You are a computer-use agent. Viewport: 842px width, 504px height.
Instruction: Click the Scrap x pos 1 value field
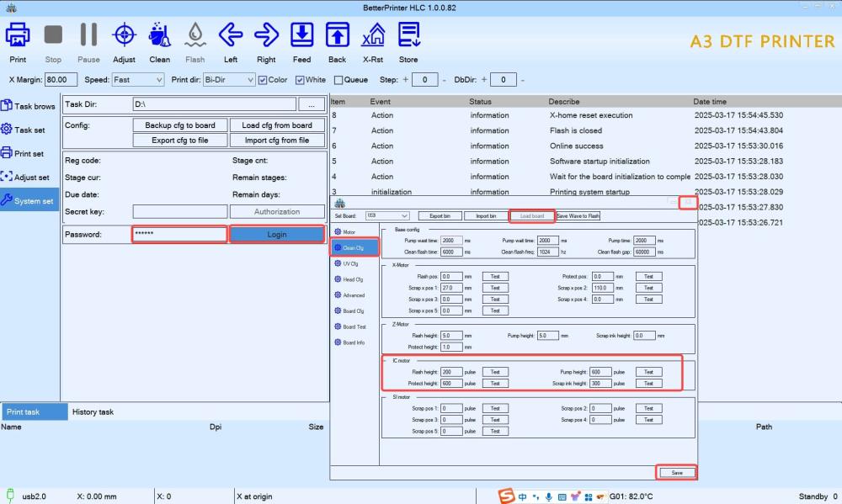tap(451, 288)
